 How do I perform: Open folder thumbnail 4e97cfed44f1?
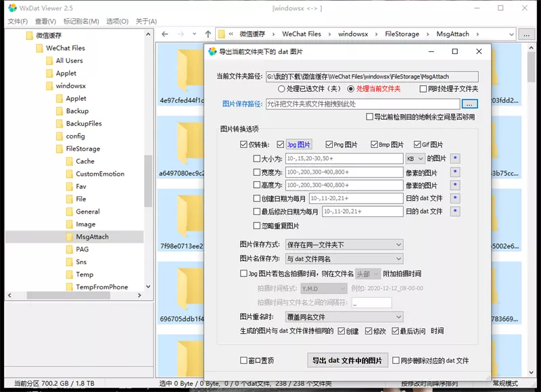pyautogui.click(x=182, y=76)
